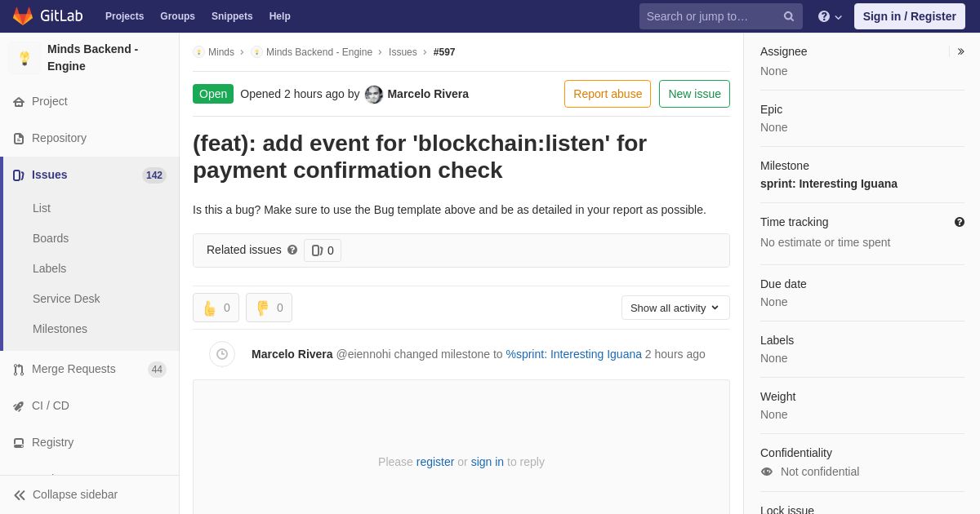980x514 pixels.
Task: Open the Projects menu in navbar
Action: [124, 16]
